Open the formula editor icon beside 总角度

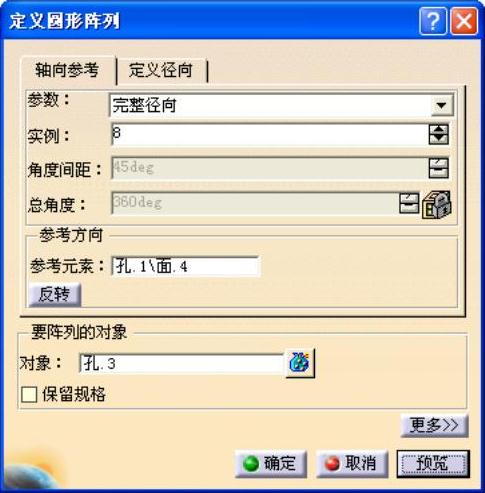tap(437, 204)
